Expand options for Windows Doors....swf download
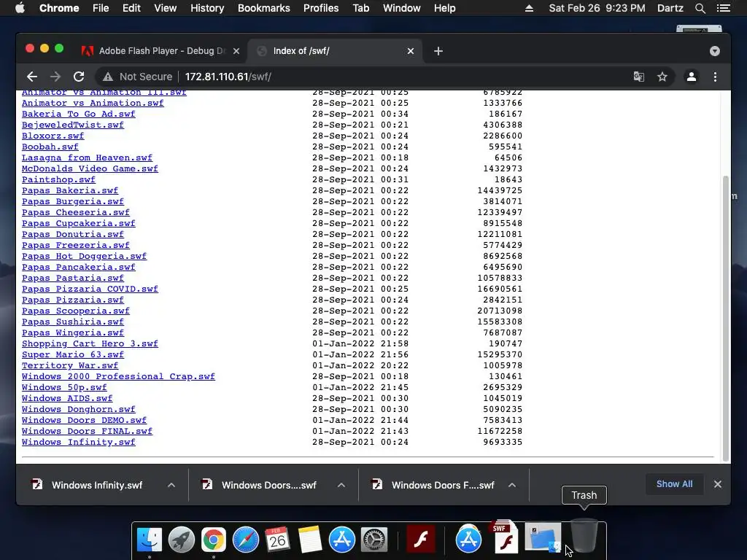This screenshot has width=747, height=560. [x=341, y=485]
